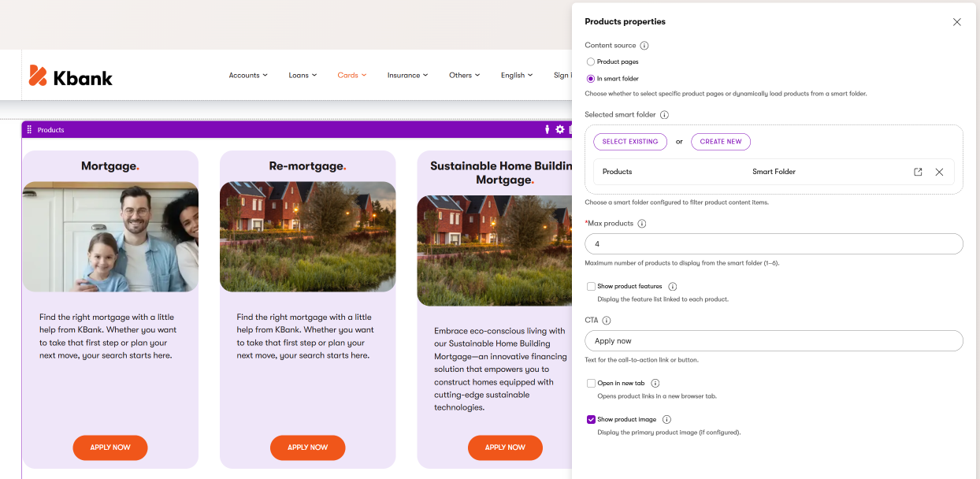Grab the Products widget drag handle
The image size is (980, 479).
coord(29,129)
